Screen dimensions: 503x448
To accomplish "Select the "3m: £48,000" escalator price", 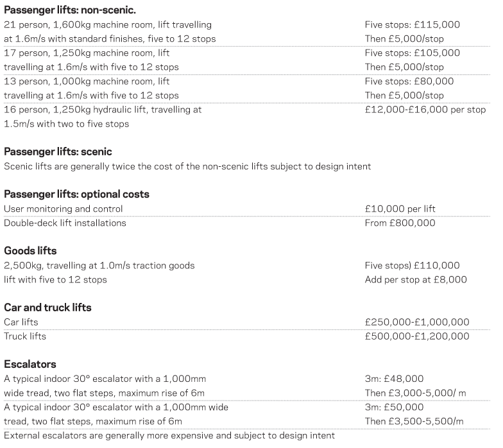I will click(x=394, y=379).
